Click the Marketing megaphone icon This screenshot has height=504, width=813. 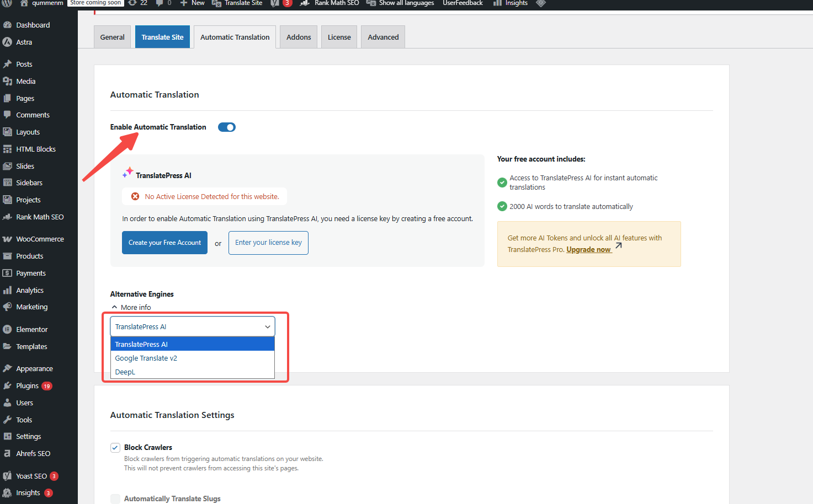click(x=7, y=307)
